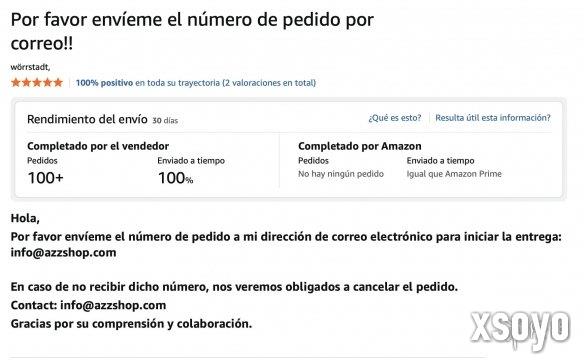Click 'Igual que Amazon Prime' text
584x360 pixels.
coord(454,174)
